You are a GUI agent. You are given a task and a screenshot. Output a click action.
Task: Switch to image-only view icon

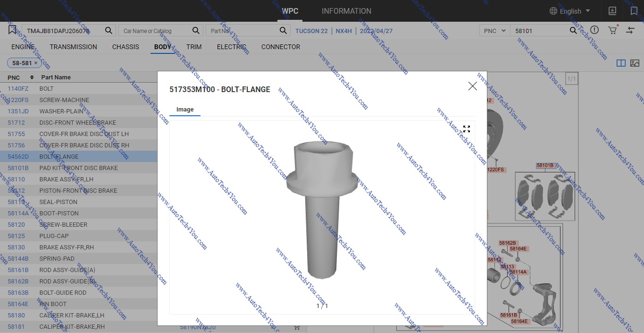point(635,63)
